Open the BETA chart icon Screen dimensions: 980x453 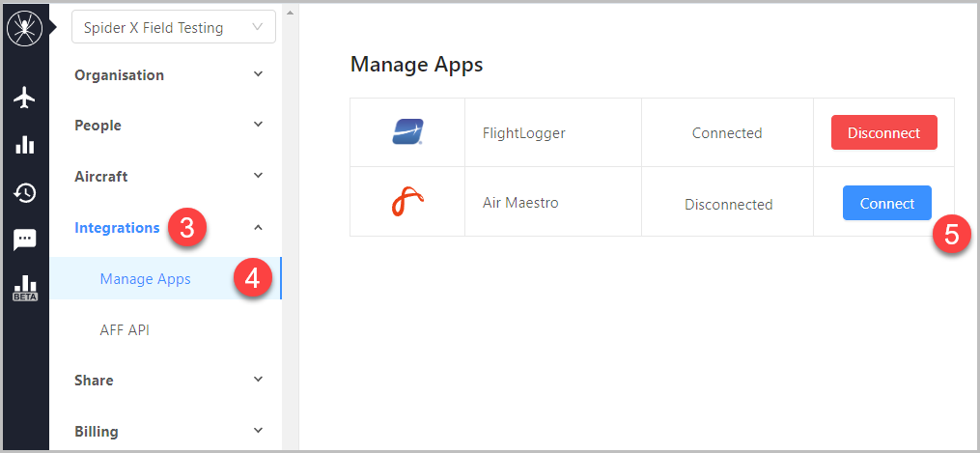tap(25, 288)
